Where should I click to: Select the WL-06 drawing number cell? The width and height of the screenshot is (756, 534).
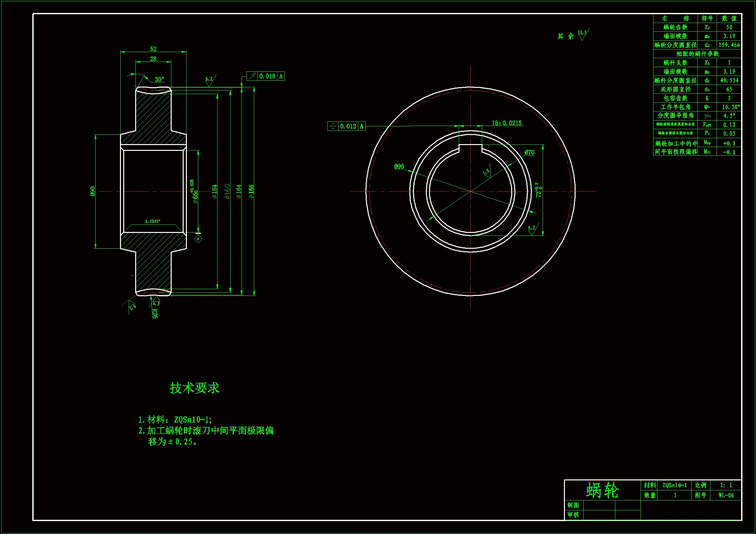tap(726, 496)
